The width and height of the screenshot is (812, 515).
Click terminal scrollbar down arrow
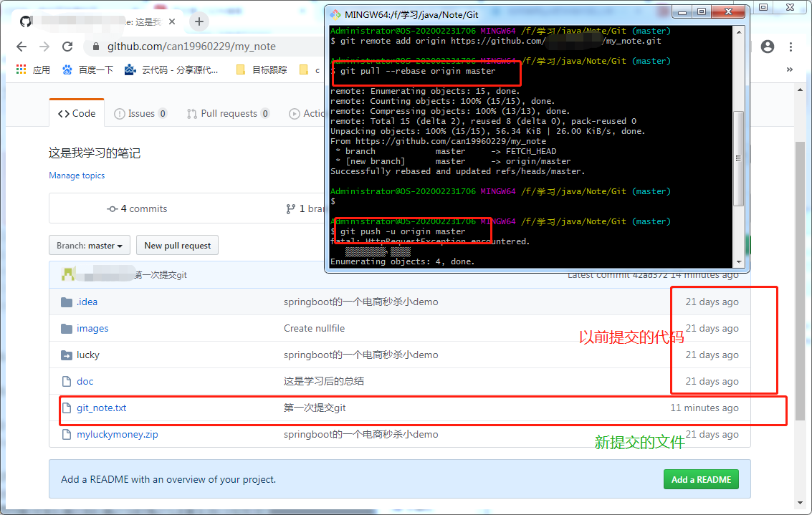739,262
